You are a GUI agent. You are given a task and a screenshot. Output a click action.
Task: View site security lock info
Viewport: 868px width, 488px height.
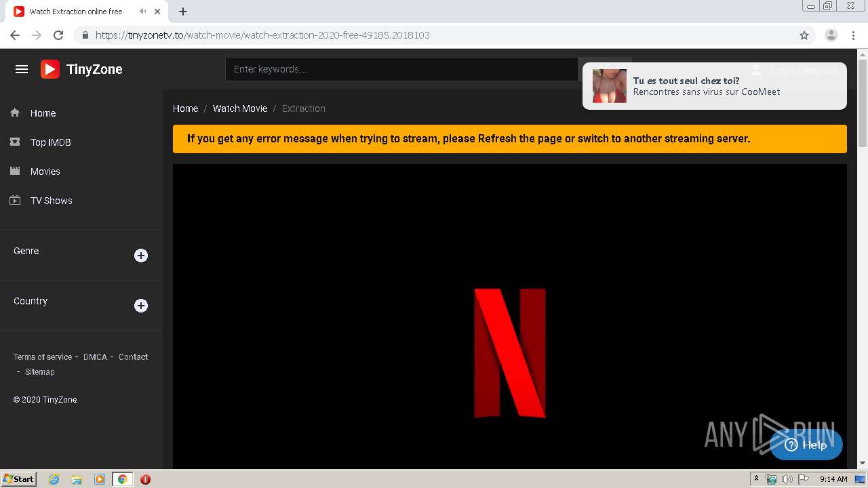click(x=85, y=35)
